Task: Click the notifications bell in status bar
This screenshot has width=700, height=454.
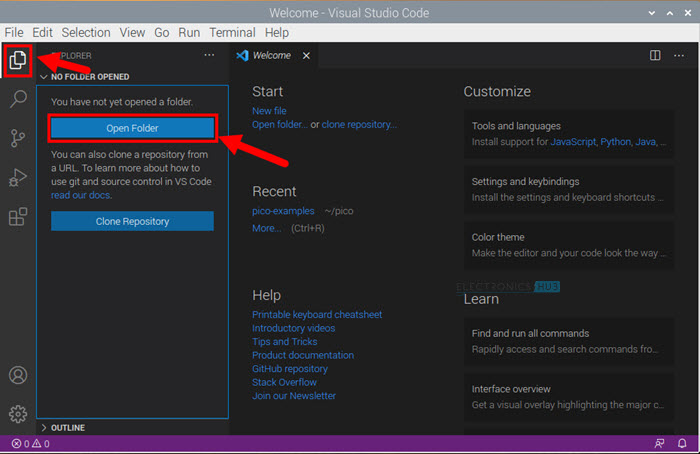Action: click(683, 444)
